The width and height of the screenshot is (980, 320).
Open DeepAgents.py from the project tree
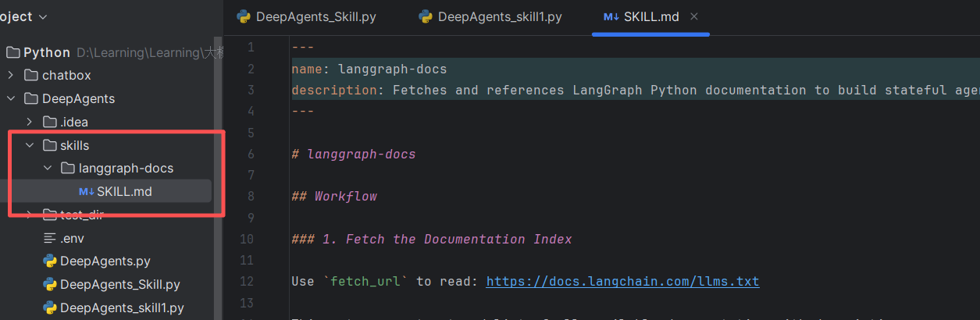[x=105, y=261]
